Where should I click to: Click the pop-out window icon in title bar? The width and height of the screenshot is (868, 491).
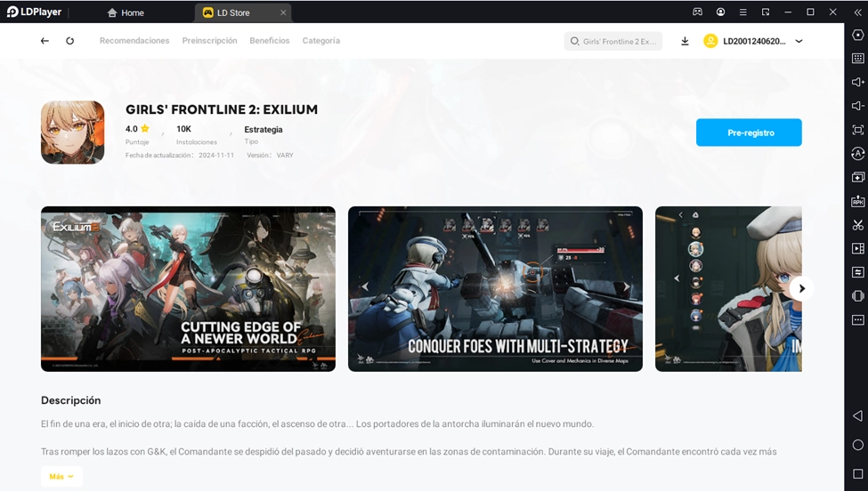766,12
